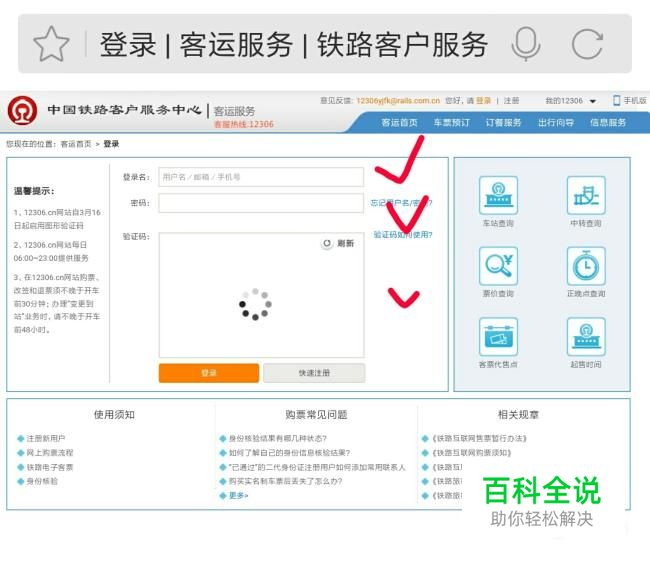Focus the 登录名 username input field
This screenshot has width=650, height=562.
pyautogui.click(x=261, y=177)
